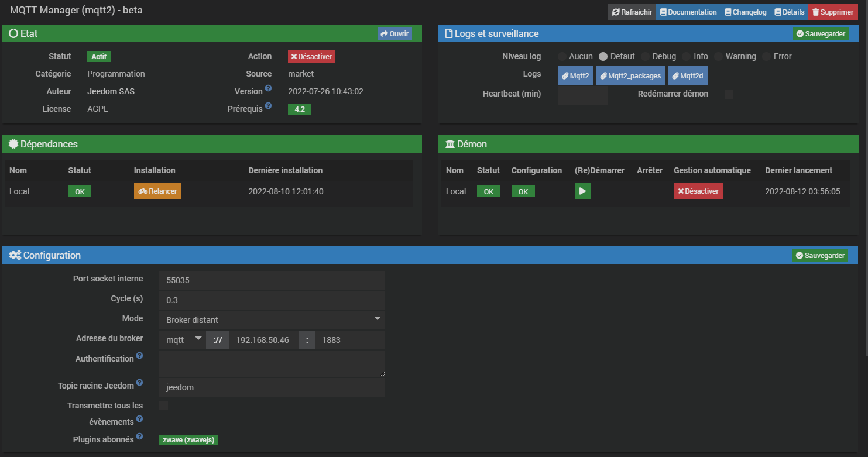Image resolution: width=868 pixels, height=457 pixels.
Task: Click the green play icon to restart daemon
Action: [582, 191]
